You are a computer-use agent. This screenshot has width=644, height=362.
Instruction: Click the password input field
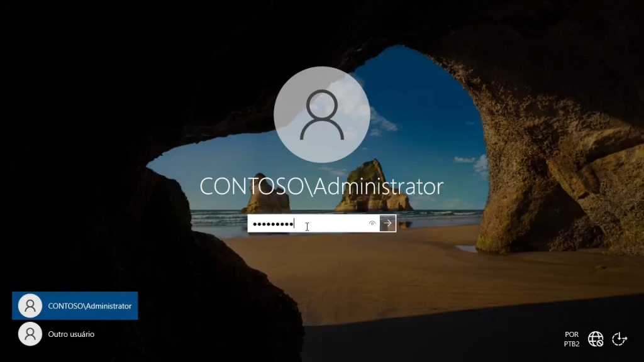(313, 224)
